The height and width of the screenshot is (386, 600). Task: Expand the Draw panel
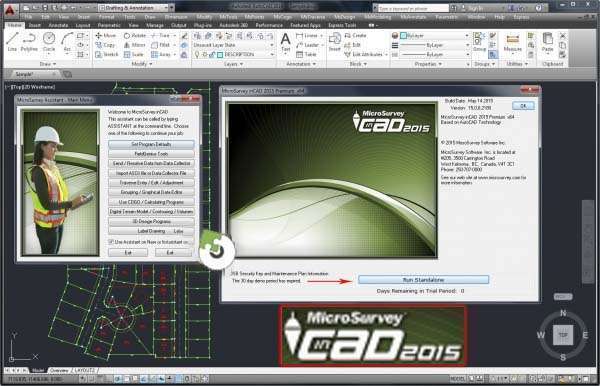coord(48,64)
